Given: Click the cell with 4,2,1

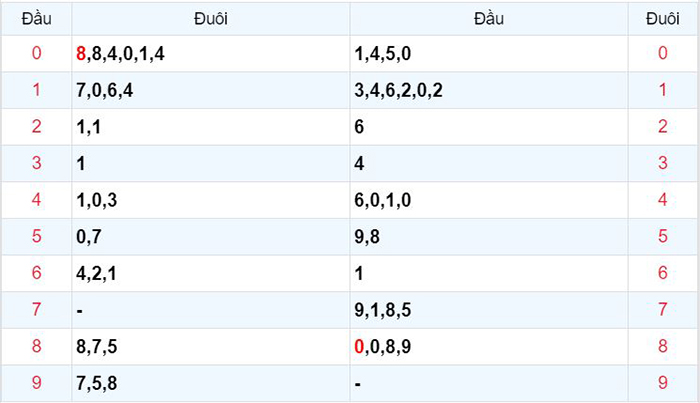Looking at the screenshot, I should click(211, 273).
